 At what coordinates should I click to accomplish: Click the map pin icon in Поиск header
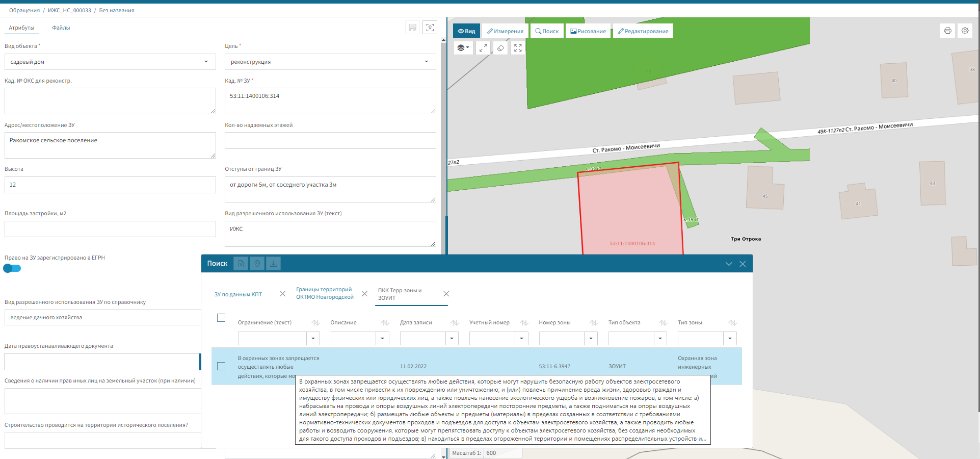tap(257, 264)
